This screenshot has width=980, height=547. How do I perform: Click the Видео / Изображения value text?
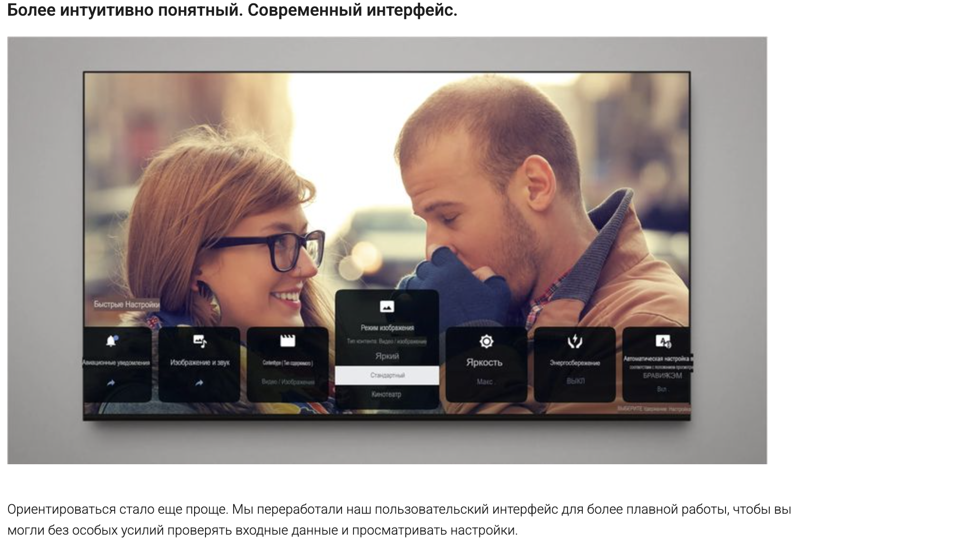coord(288,382)
